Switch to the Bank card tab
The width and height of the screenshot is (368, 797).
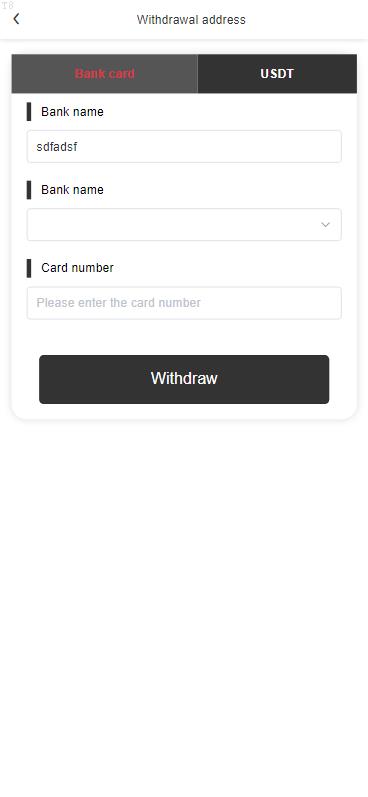pyautogui.click(x=105, y=74)
